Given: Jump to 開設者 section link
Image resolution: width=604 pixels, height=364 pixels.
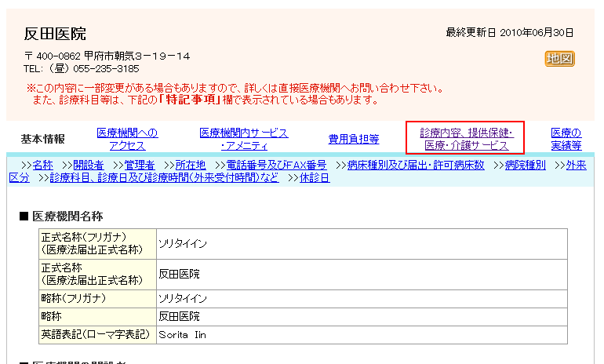Looking at the screenshot, I should click(x=89, y=166).
